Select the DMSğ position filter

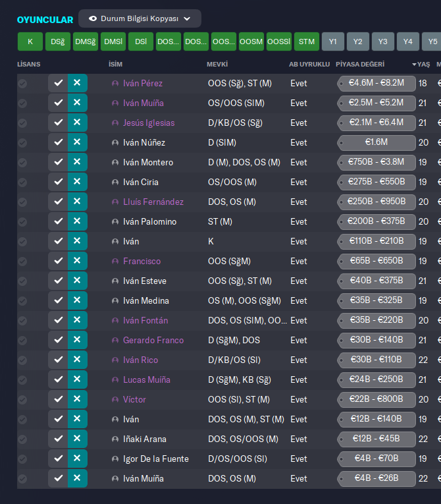point(86,42)
